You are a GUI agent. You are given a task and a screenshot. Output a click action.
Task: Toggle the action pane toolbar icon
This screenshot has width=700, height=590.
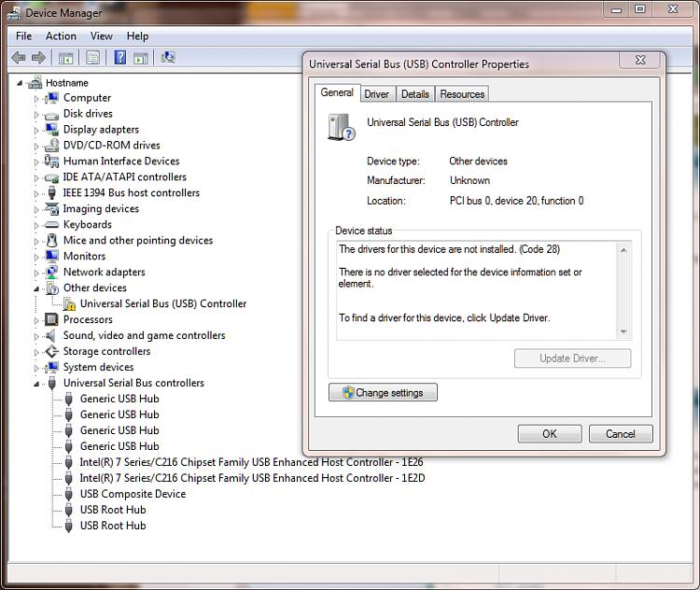(141, 58)
